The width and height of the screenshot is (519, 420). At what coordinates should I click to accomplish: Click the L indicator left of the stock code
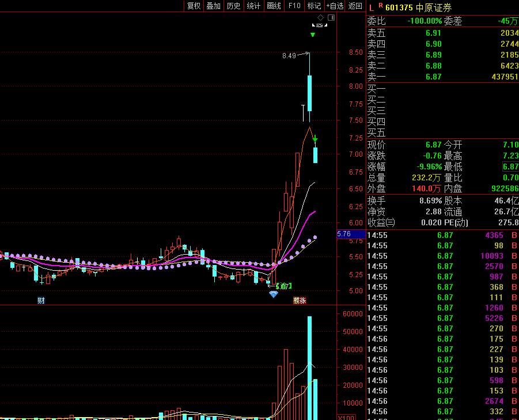tap(372, 7)
